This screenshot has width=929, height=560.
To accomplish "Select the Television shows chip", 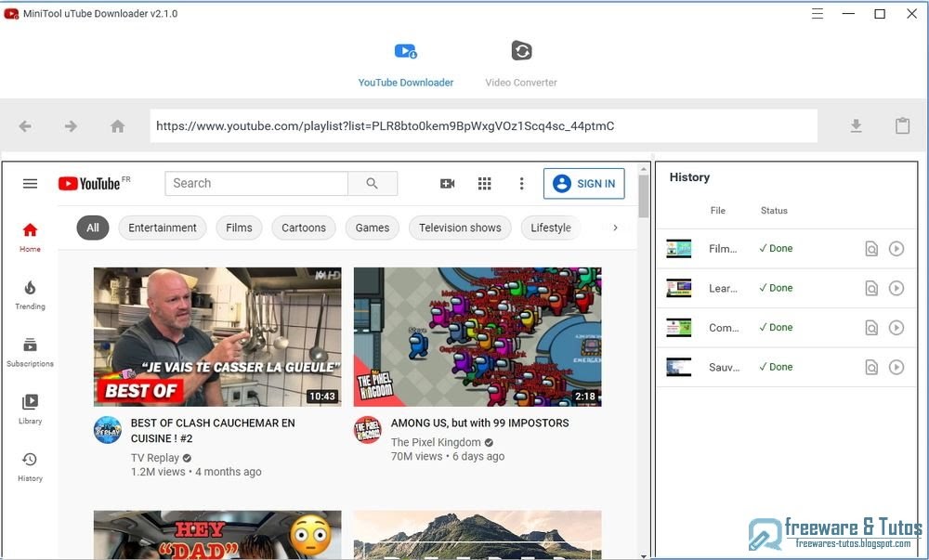I will click(460, 228).
